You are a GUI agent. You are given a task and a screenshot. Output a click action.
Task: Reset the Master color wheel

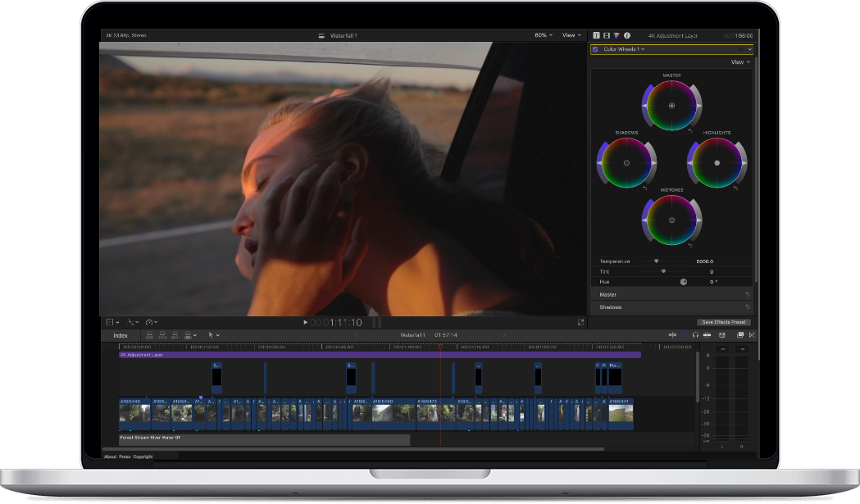(x=690, y=131)
